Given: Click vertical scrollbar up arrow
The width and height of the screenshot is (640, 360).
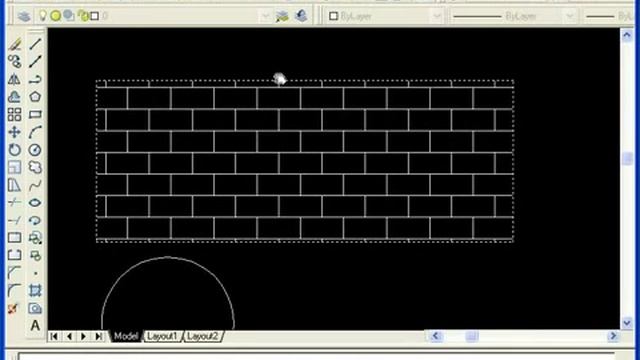Looking at the screenshot, I should [x=627, y=36].
